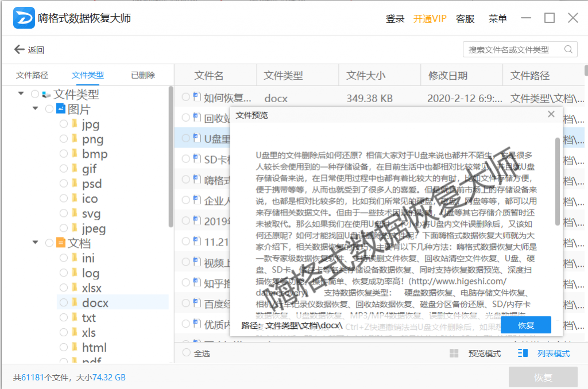Click 开通VIP link
This screenshot has height=389, width=588.
[430, 18]
